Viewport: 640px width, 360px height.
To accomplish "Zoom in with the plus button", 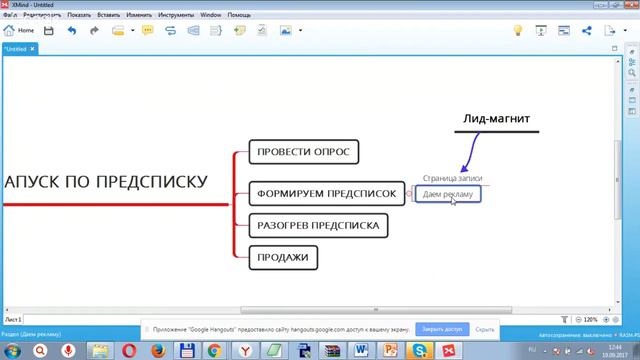I will coord(606,320).
